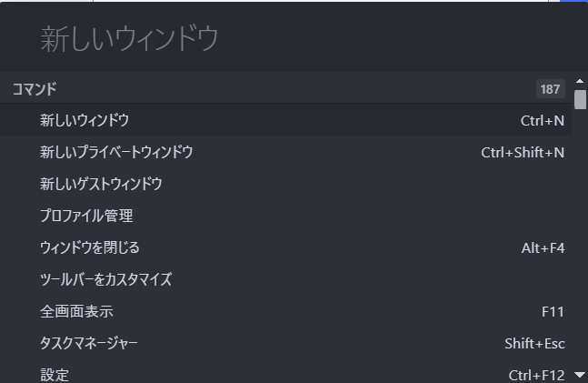Open 設定 from the command list
The height and width of the screenshot is (383, 588).
(x=55, y=374)
